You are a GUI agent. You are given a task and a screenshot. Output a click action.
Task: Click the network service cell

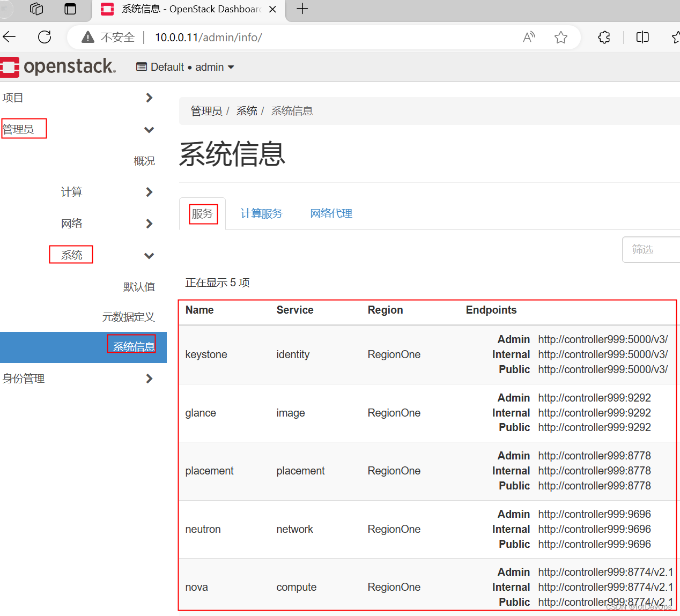[x=294, y=529]
